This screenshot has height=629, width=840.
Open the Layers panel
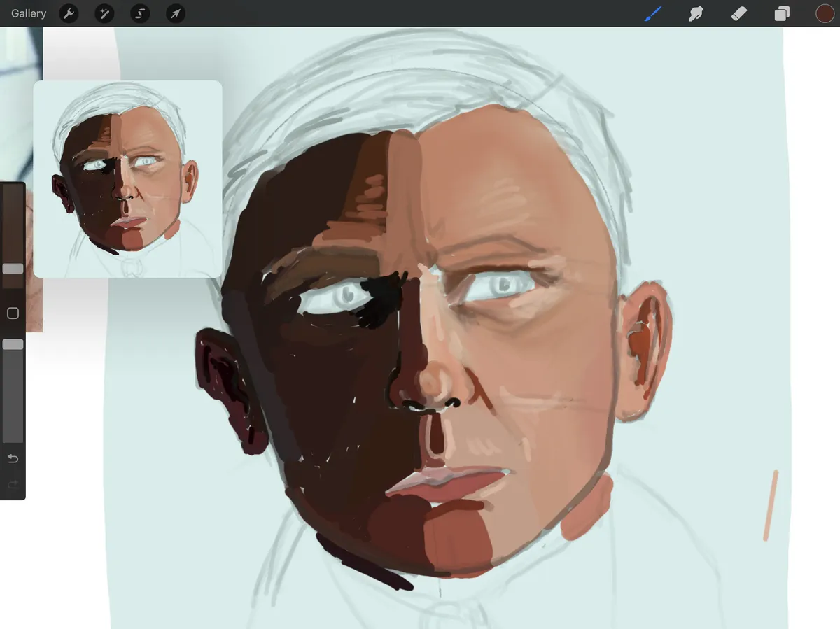[782, 13]
